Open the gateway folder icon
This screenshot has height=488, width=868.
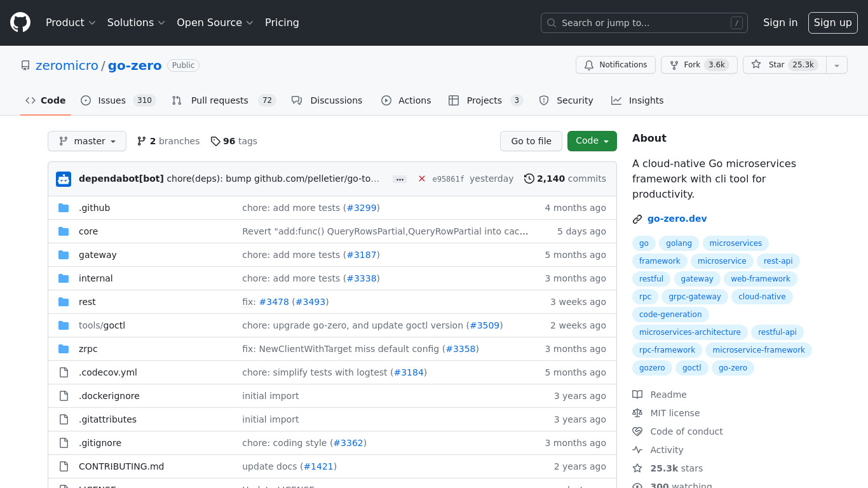click(x=64, y=255)
